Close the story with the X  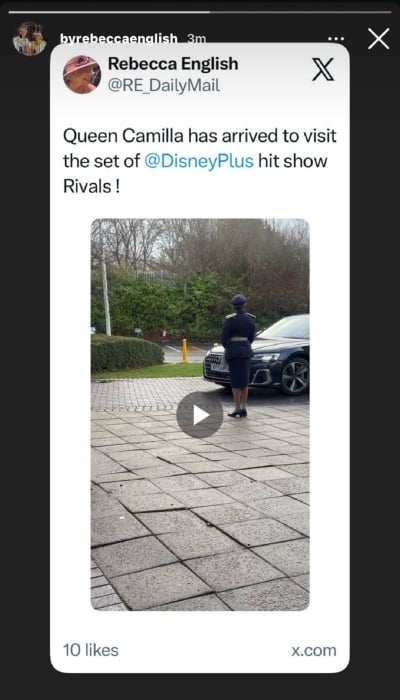pos(379,39)
